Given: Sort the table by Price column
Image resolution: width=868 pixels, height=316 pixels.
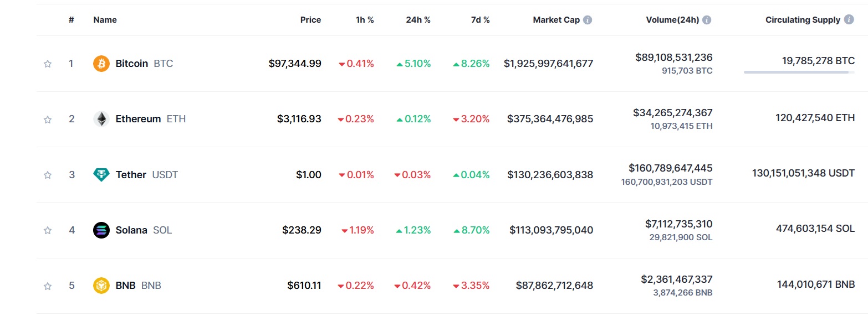Looking at the screenshot, I should click(x=311, y=20).
